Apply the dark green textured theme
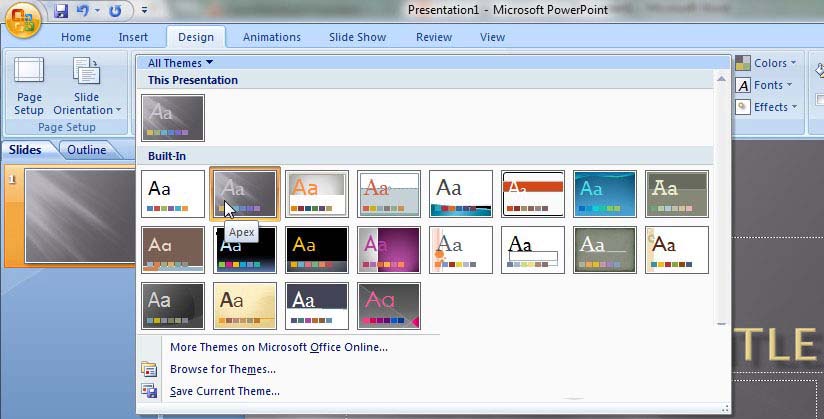Viewport: 824px width, 419px height. click(605, 250)
